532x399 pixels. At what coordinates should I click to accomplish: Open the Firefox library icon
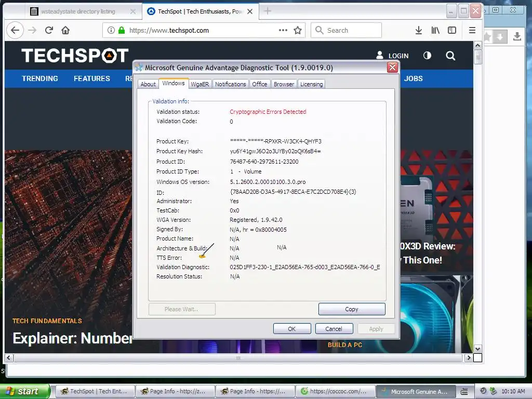(x=435, y=30)
